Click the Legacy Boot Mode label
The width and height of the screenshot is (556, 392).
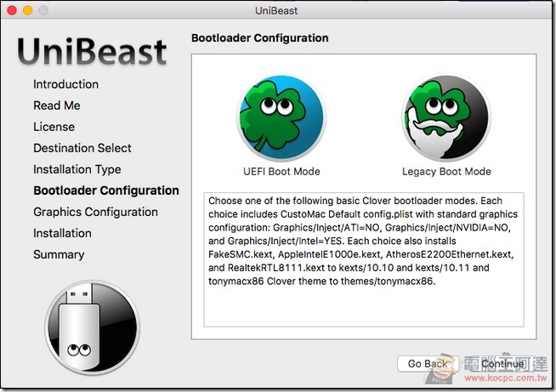tap(446, 172)
